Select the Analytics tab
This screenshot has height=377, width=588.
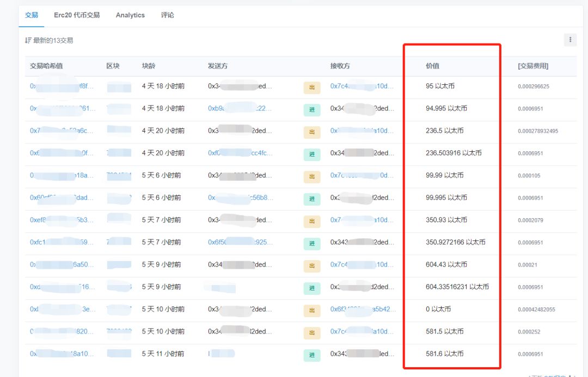pyautogui.click(x=130, y=15)
